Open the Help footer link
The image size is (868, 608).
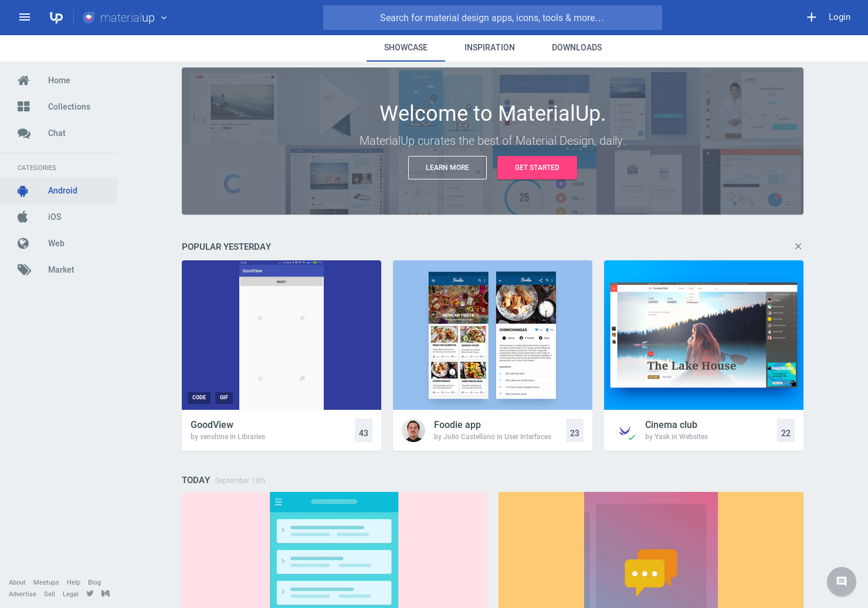73,582
